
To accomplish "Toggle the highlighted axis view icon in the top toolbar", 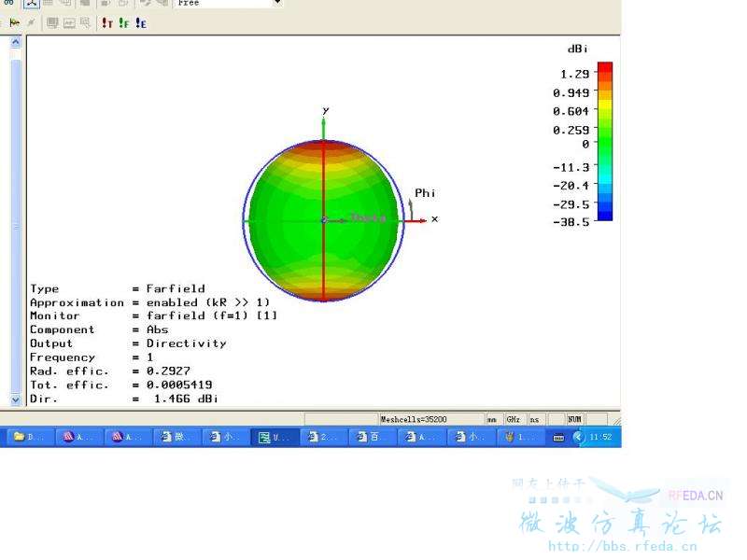I will click(31, 3).
